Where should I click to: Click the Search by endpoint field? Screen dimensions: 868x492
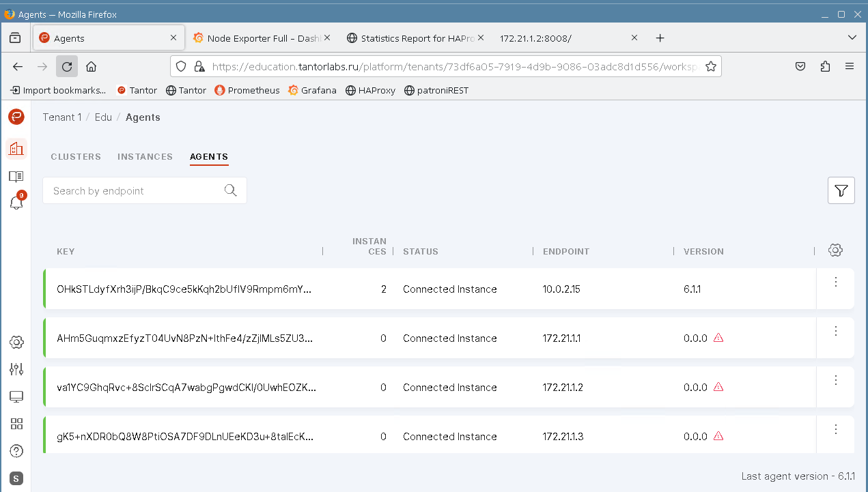point(133,191)
